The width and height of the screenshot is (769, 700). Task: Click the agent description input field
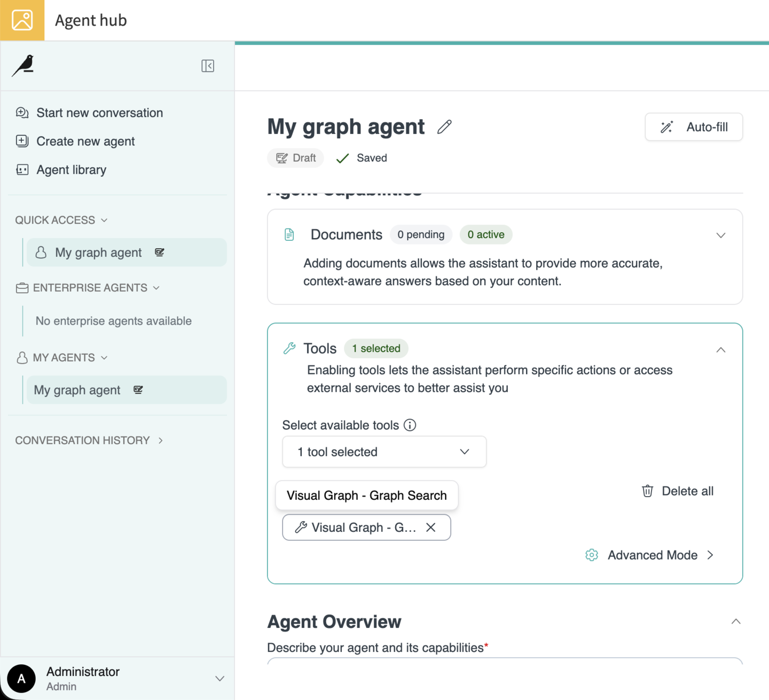pos(505,661)
